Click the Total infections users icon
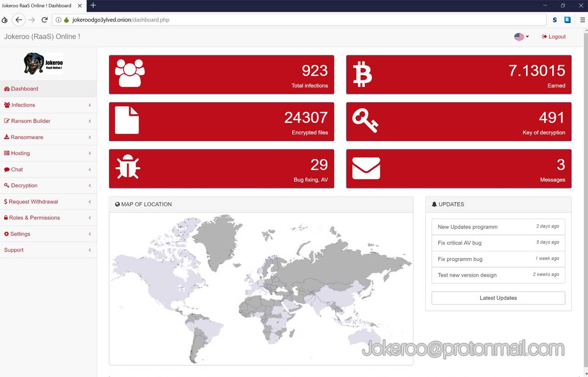Screen dimensions: 588x377 tap(130, 73)
